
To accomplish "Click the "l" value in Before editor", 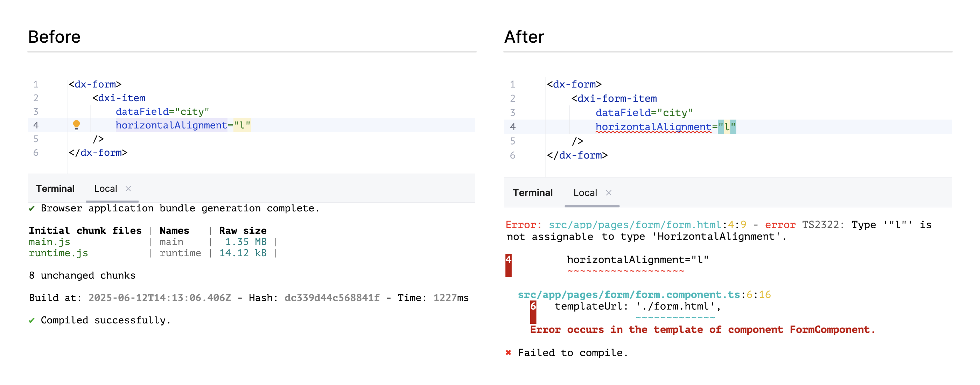I will click(242, 125).
